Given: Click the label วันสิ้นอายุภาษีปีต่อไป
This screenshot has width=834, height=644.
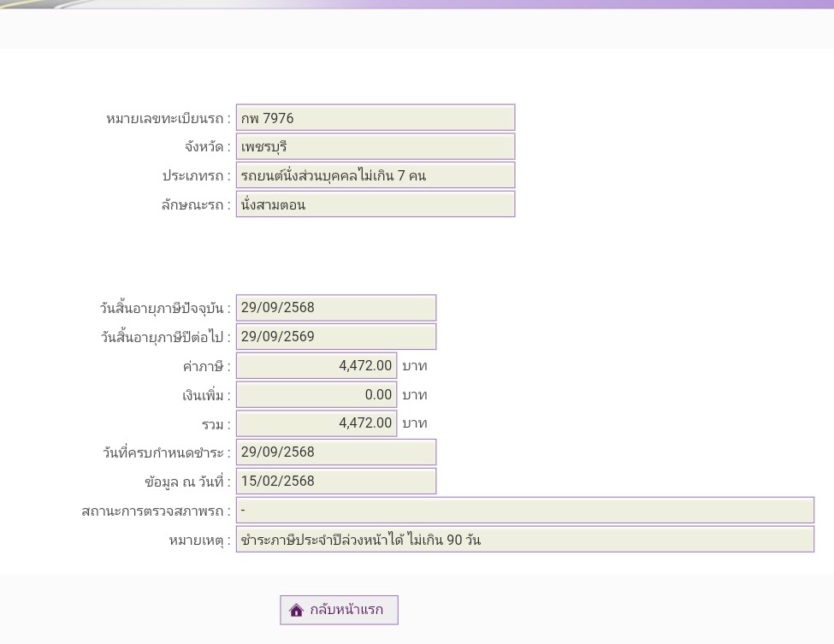Looking at the screenshot, I should point(165,337).
